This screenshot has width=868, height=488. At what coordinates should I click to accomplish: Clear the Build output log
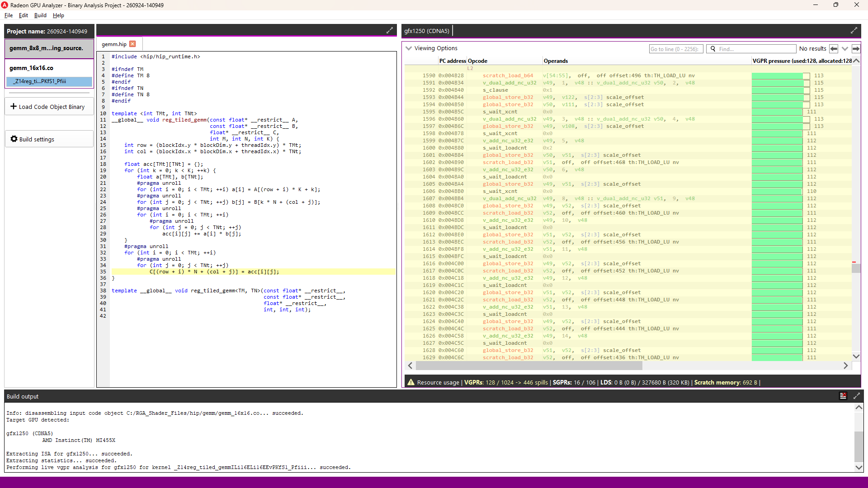843,396
